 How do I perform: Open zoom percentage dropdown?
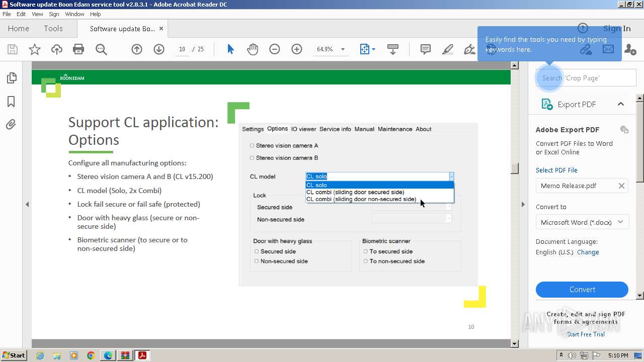tap(343, 49)
